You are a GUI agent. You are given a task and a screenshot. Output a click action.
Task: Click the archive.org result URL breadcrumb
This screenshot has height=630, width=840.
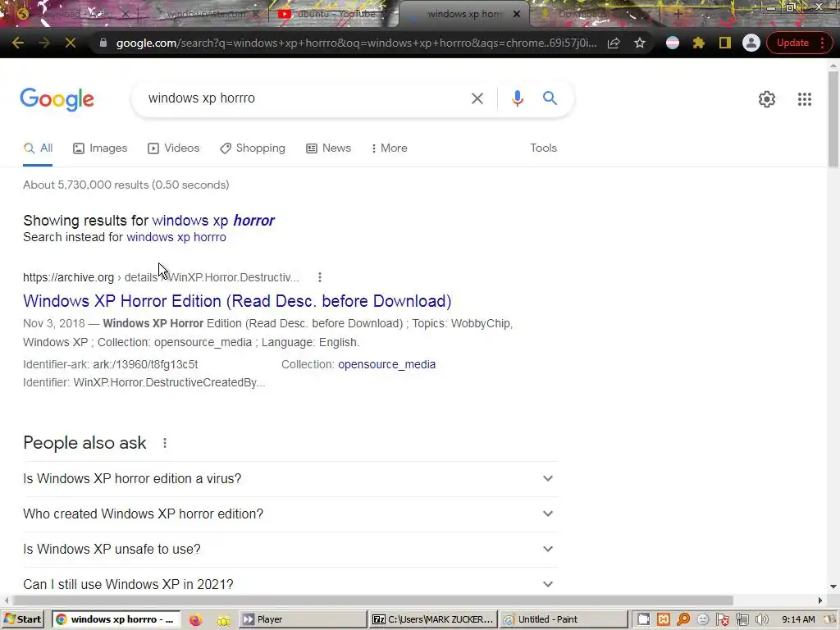[161, 277]
